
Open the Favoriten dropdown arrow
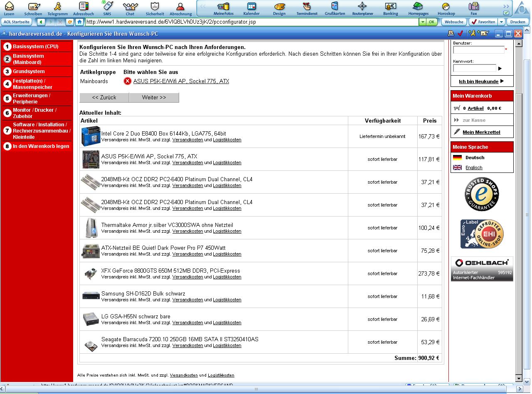502,22
